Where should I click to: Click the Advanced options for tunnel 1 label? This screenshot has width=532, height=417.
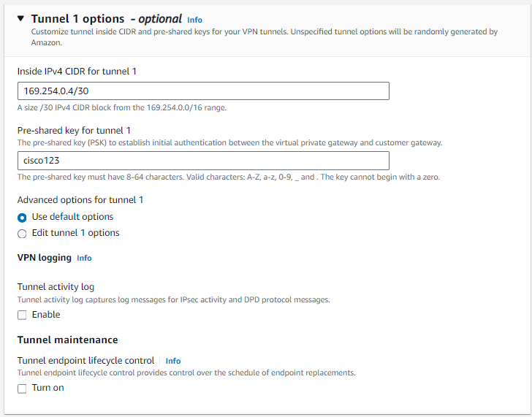coord(80,200)
